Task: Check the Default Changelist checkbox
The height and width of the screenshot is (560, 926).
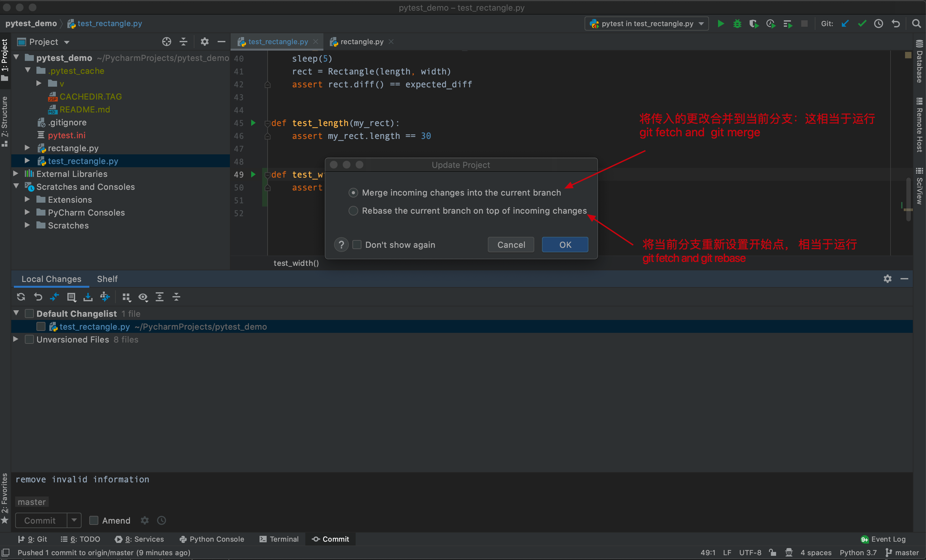Action: pyautogui.click(x=29, y=314)
